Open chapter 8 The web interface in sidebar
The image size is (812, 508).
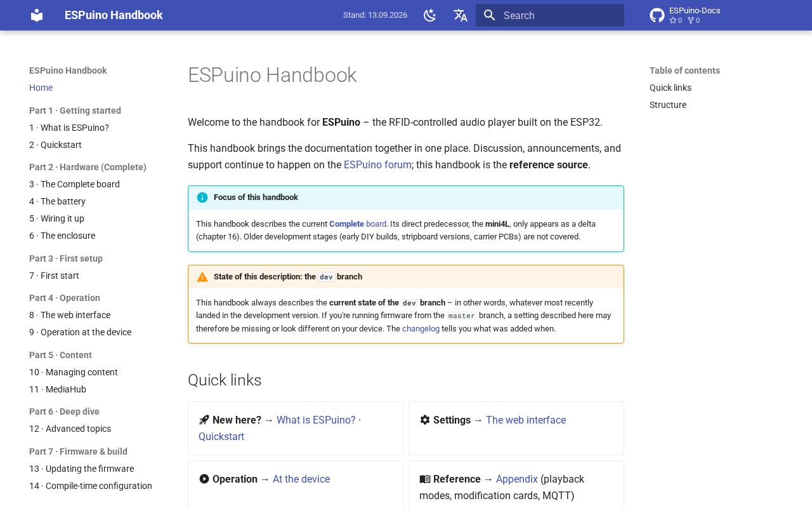70,315
